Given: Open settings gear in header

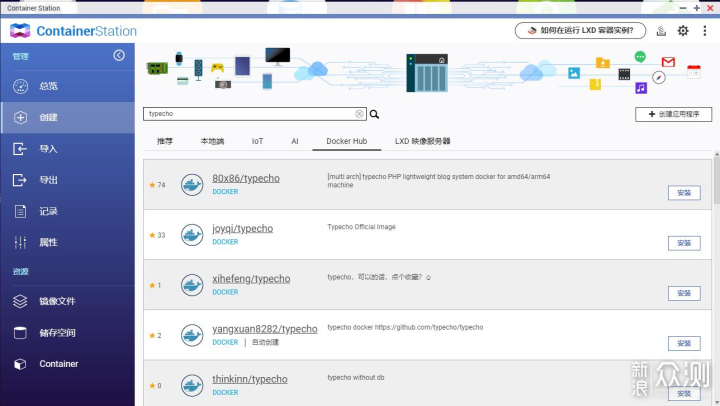Looking at the screenshot, I should [683, 31].
